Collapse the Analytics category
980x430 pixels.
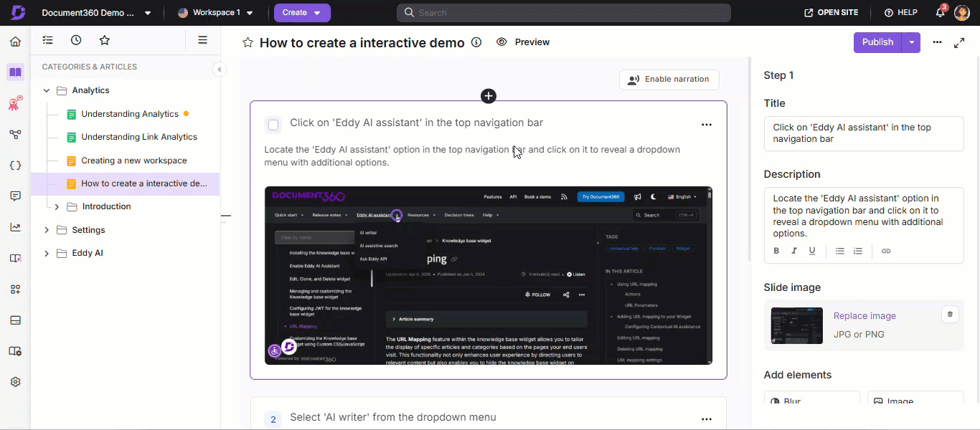pos(47,90)
